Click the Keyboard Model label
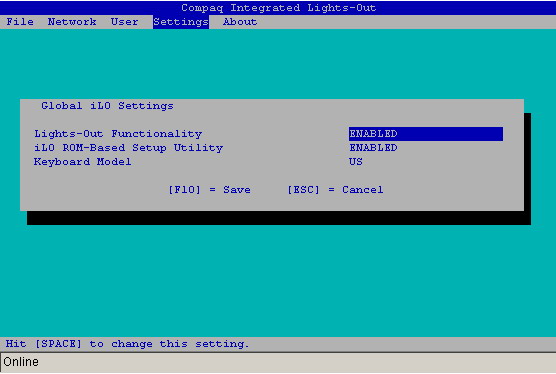The height and width of the screenshot is (374, 556). pos(83,162)
